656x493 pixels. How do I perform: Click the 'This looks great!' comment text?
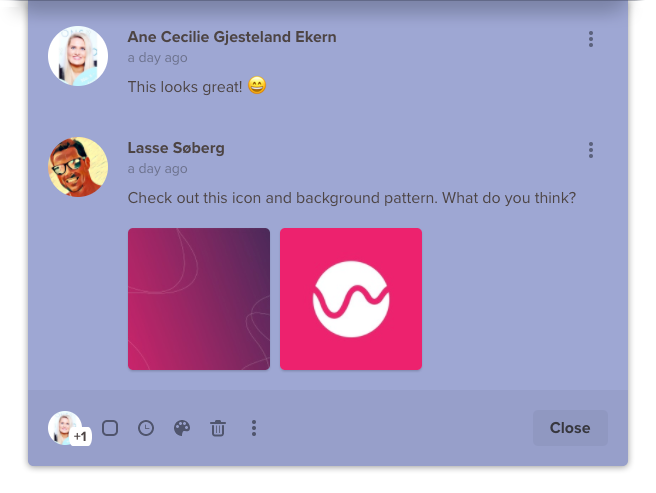[x=185, y=87]
